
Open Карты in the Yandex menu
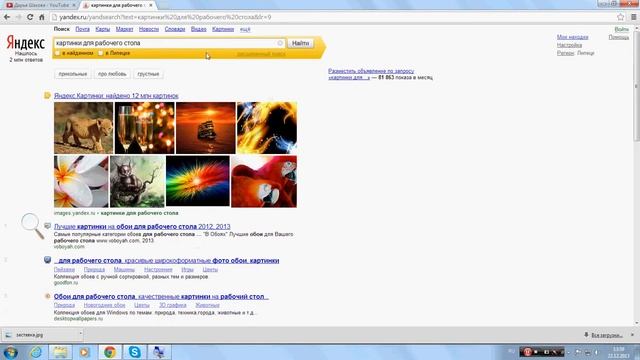pyautogui.click(x=102, y=29)
